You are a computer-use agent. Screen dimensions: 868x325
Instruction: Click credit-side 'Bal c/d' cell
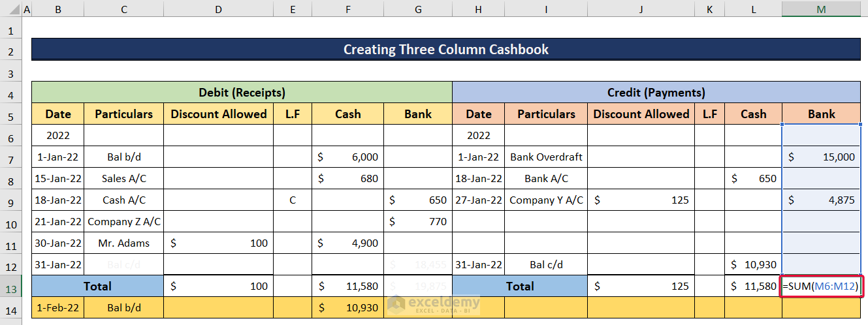click(546, 264)
